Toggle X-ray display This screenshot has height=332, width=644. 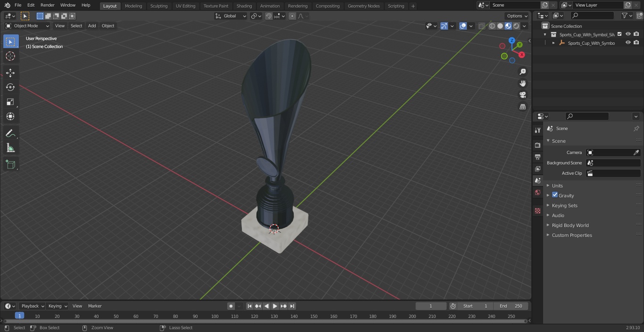[x=481, y=26]
